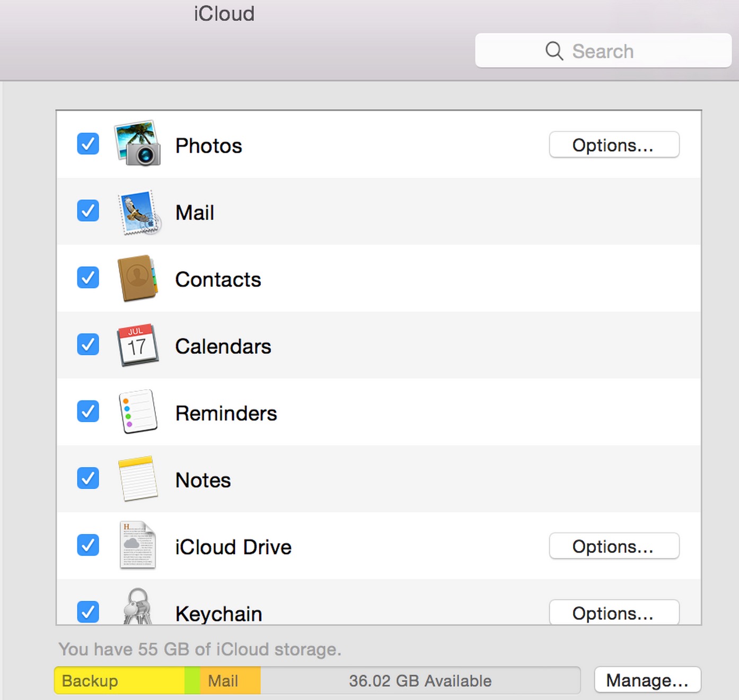739x700 pixels.
Task: Open Options for Photos
Action: pyautogui.click(x=614, y=145)
